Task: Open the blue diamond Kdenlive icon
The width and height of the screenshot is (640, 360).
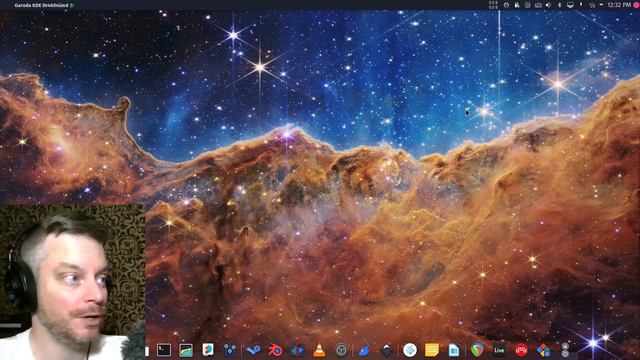Action: 297,350
